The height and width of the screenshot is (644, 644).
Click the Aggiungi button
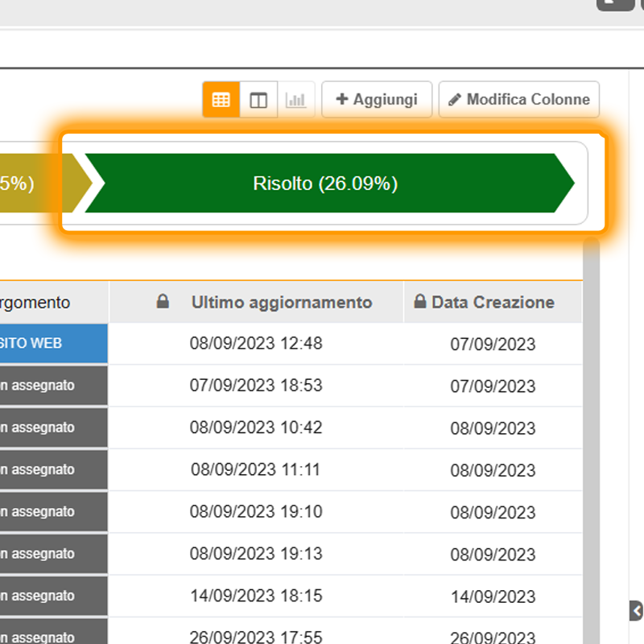pyautogui.click(x=377, y=100)
